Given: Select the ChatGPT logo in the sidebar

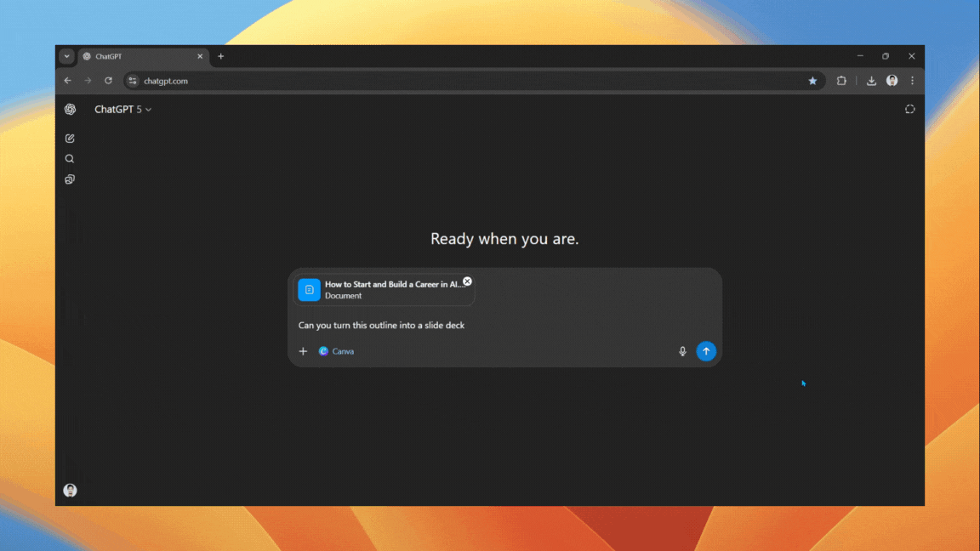Looking at the screenshot, I should [x=70, y=109].
